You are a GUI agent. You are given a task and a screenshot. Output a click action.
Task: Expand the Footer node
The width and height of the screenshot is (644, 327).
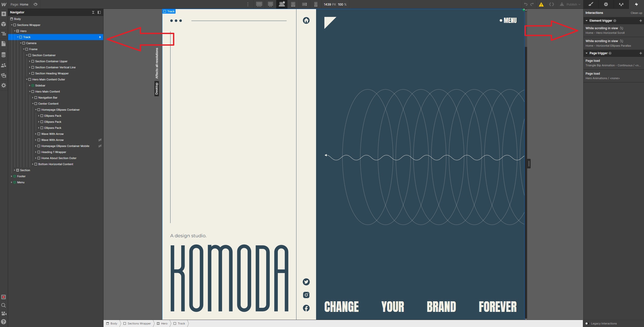(x=11, y=176)
